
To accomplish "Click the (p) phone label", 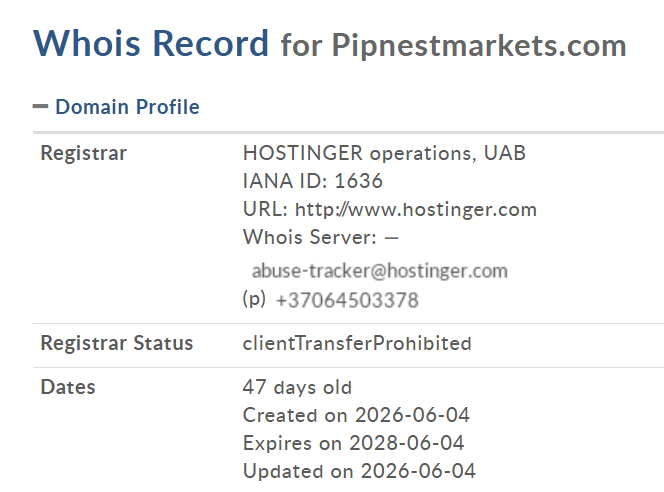I will coord(254,299).
